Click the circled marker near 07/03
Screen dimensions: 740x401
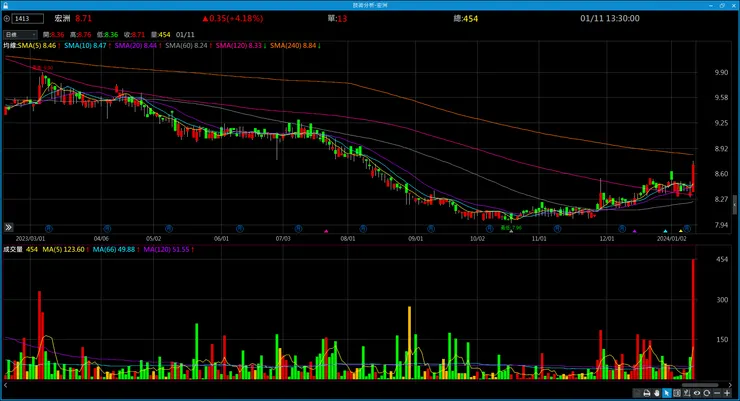coord(298,228)
